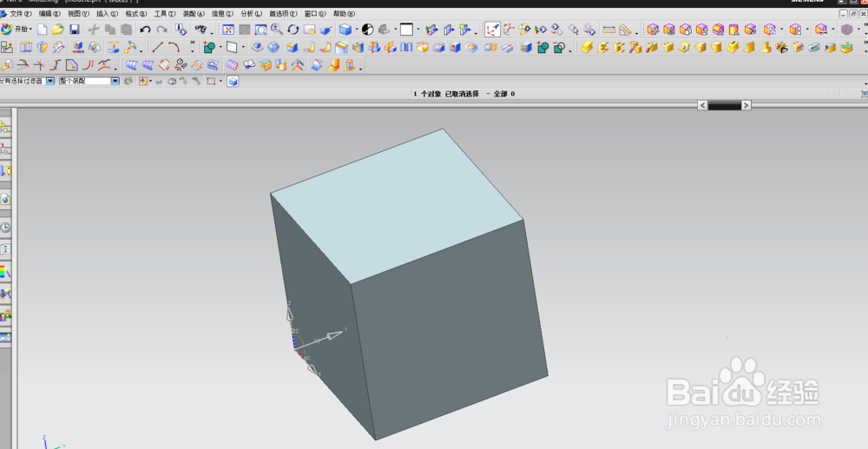Screen dimensions: 868x449
Task: Open the 装配 menu
Action: coord(194,14)
